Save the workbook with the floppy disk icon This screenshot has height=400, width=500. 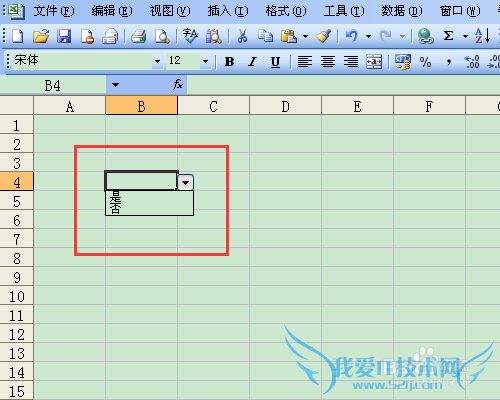coord(64,36)
